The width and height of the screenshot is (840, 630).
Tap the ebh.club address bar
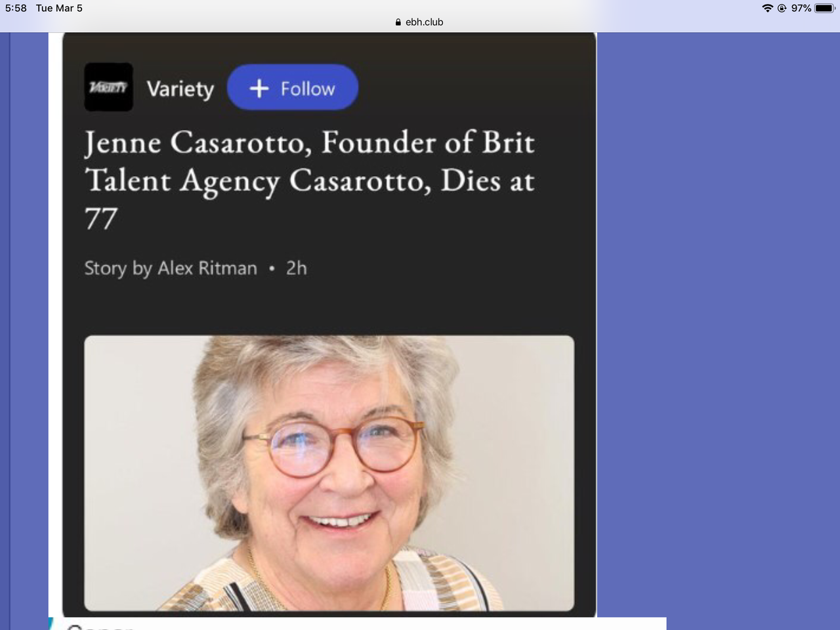tap(419, 22)
